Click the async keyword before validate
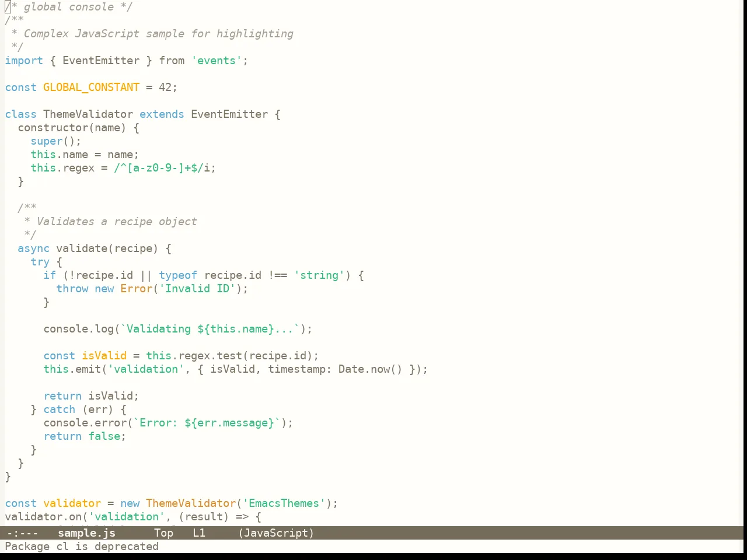This screenshot has height=560, width=747. [x=33, y=248]
